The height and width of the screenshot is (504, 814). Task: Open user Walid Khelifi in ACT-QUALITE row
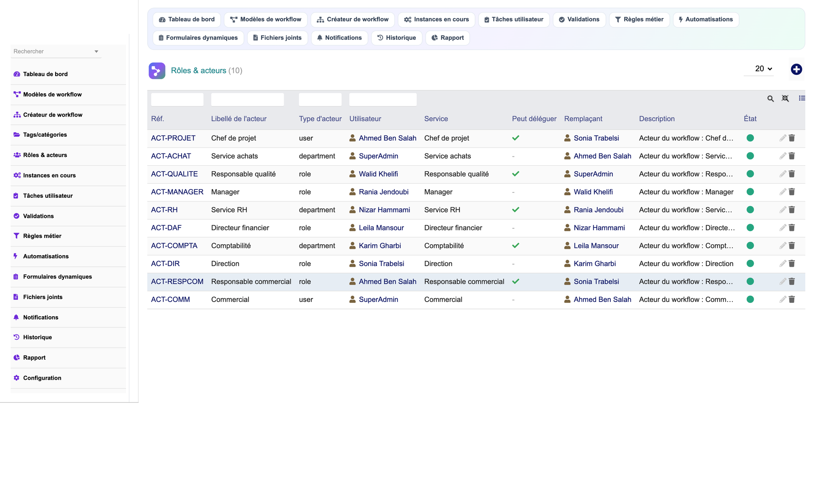(378, 174)
